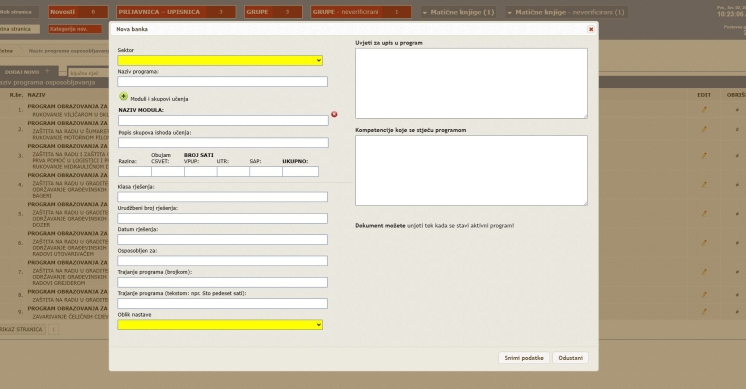Click the resize handle of Uvjeti za upis textarea
Image resolution: width=746 pixels, height=389 pixels.
585,116
